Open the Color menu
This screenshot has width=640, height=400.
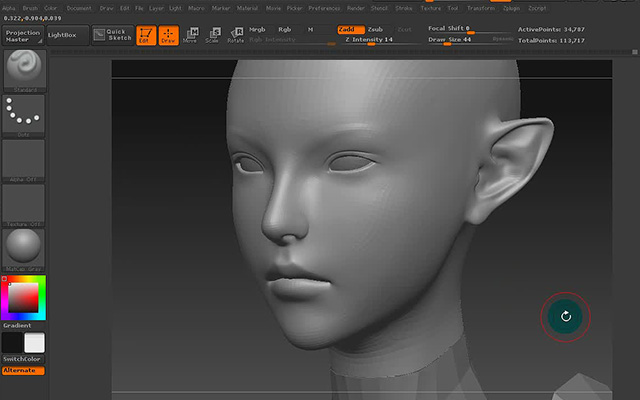tap(50, 8)
